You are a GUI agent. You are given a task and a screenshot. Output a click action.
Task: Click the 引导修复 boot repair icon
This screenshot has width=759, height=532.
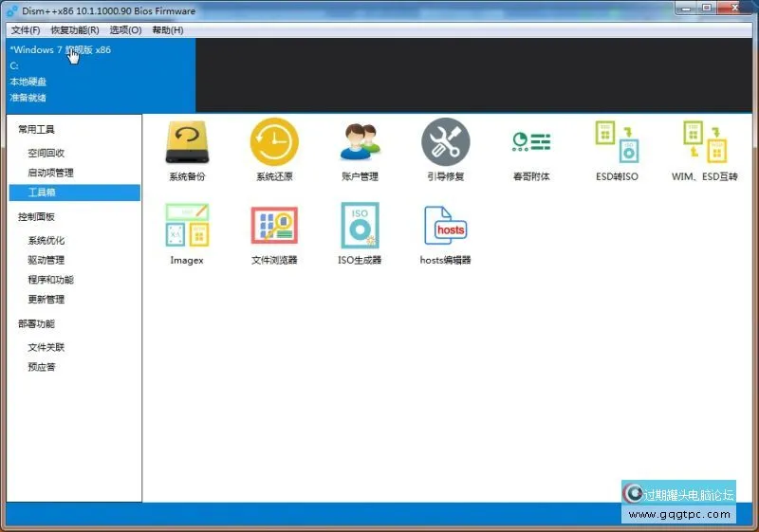click(x=445, y=142)
